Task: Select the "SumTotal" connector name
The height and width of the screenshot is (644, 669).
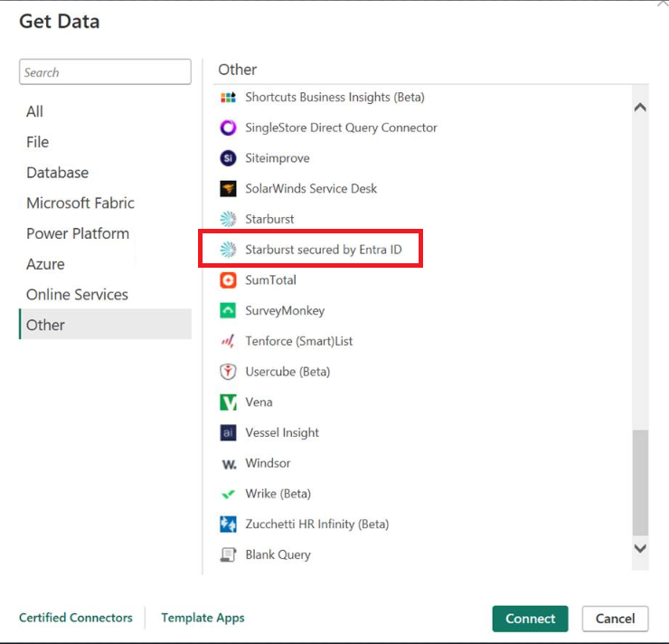Action: pyautogui.click(x=271, y=280)
